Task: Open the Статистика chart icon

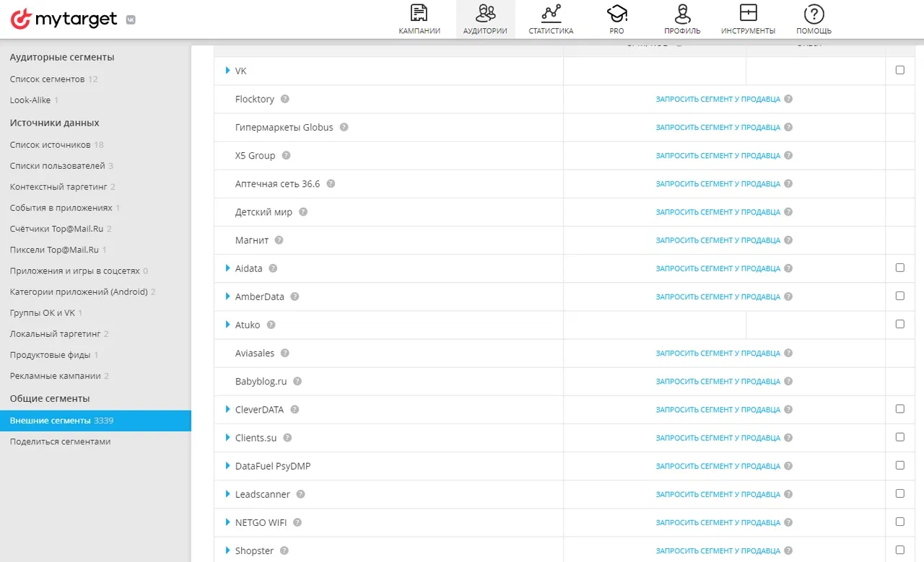Action: (x=551, y=14)
